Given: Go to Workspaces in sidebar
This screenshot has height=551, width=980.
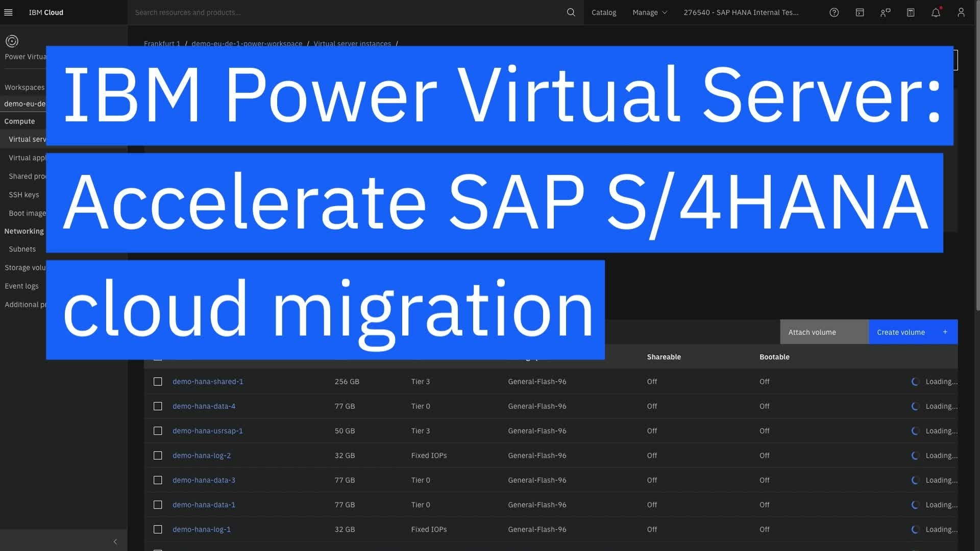Looking at the screenshot, I should point(24,87).
